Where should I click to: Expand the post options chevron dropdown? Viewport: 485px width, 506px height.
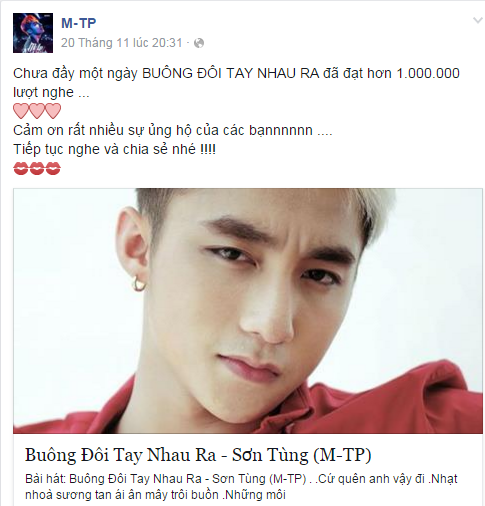[479, 21]
